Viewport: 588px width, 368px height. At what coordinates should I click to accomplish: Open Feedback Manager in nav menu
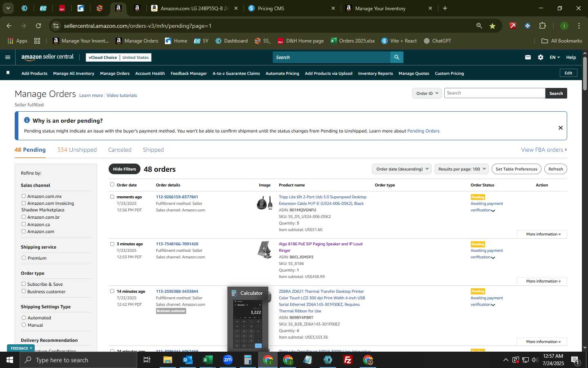189,74
